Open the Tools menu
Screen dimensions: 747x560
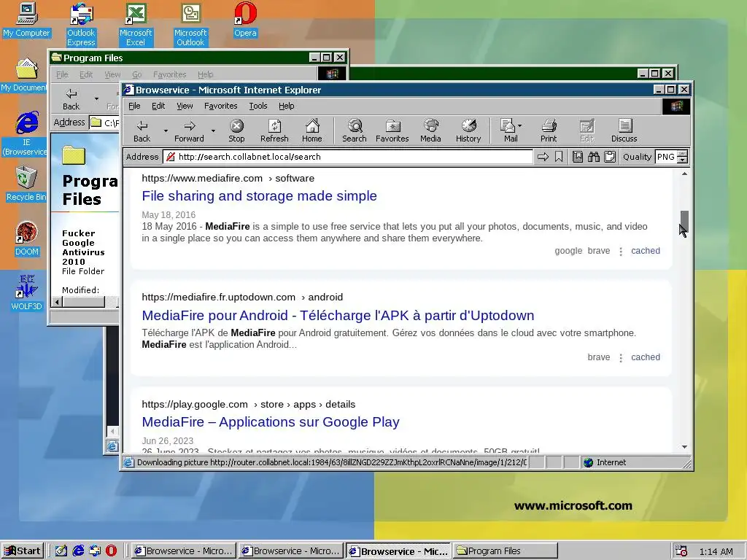coord(258,106)
